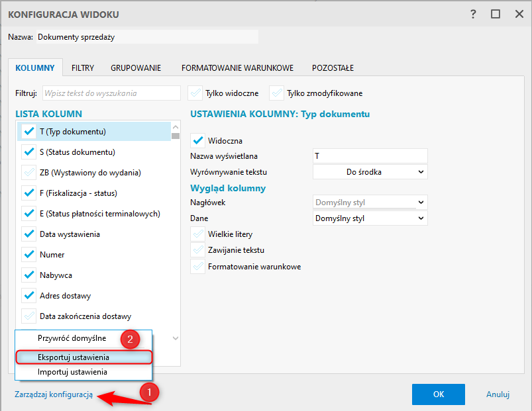Viewport: 532px width, 411px height.
Task: Switch to the FILTRY tab
Action: [x=83, y=68]
